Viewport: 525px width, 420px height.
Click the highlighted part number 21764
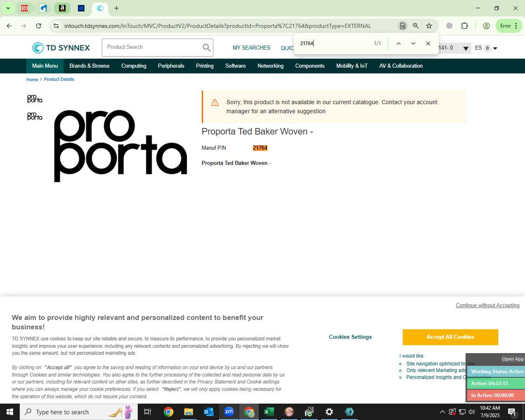tap(260, 148)
